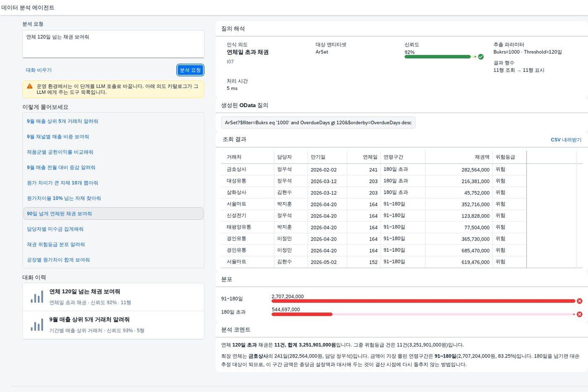
Task: Click the red error icon on 91~180일 bar
Action: coord(580,301)
